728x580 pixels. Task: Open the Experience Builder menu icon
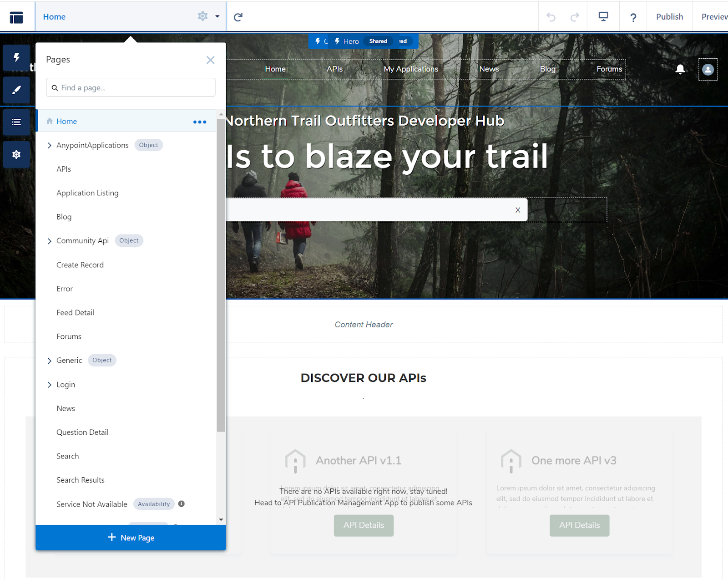(x=16, y=17)
